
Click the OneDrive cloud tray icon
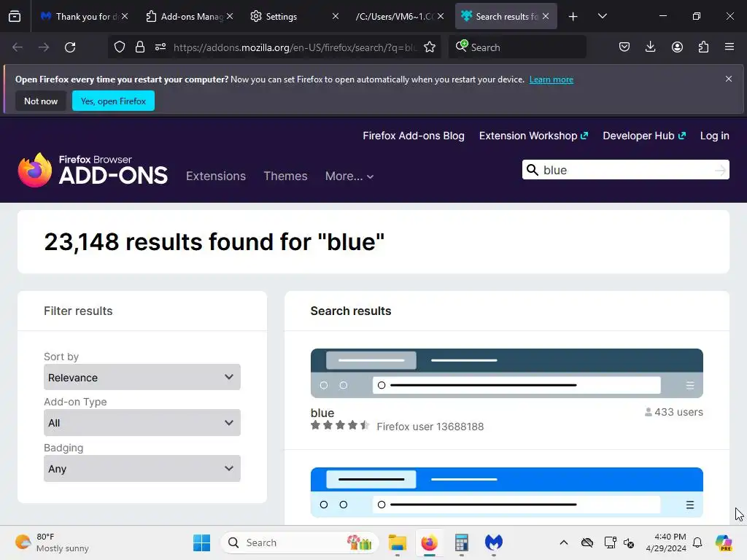point(587,542)
